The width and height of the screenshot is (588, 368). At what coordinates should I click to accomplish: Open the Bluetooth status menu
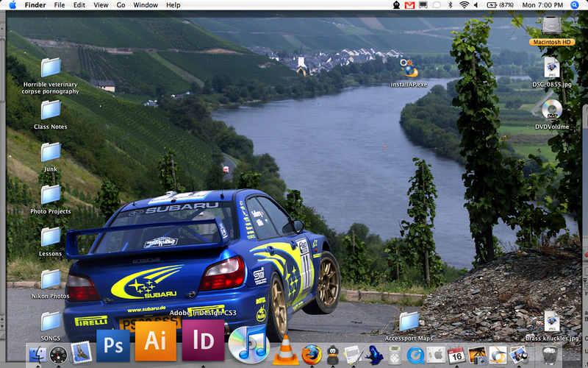pos(451,5)
